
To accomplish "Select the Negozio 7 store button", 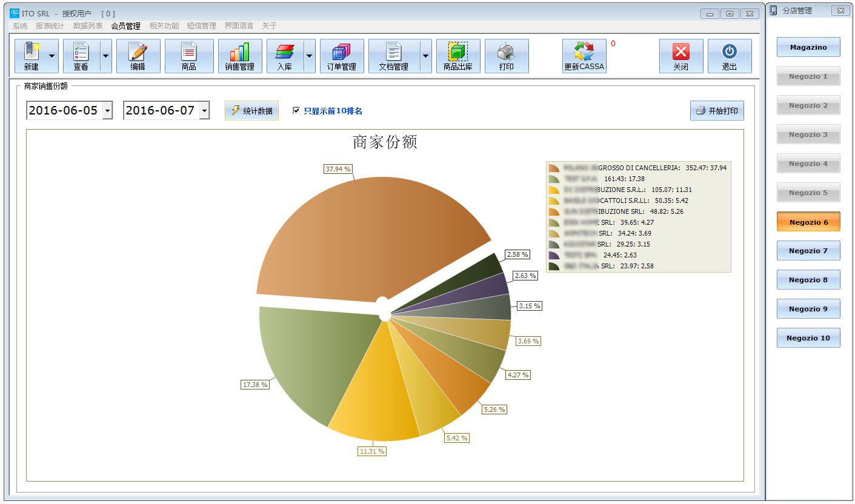I will click(808, 251).
